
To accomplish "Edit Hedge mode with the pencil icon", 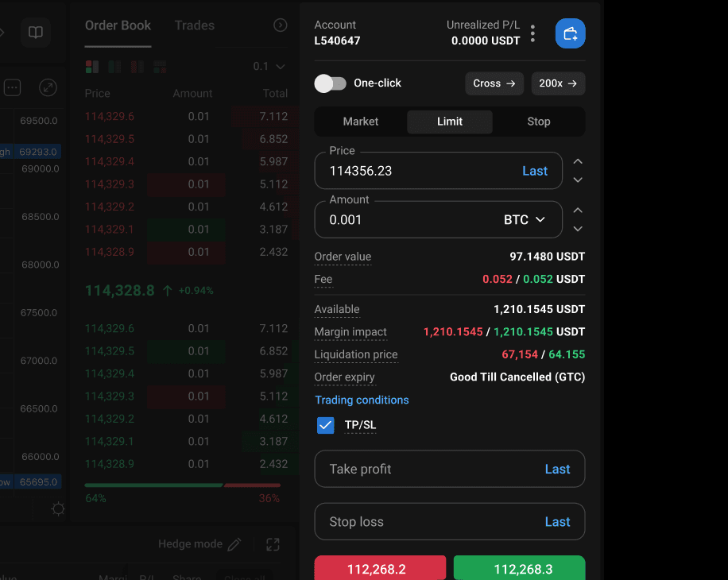I will point(234,544).
